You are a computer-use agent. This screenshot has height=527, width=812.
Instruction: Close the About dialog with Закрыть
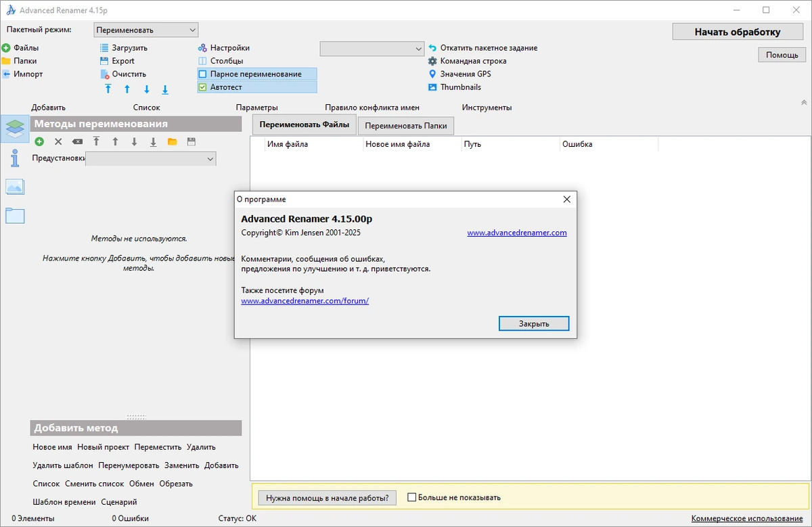pos(534,323)
